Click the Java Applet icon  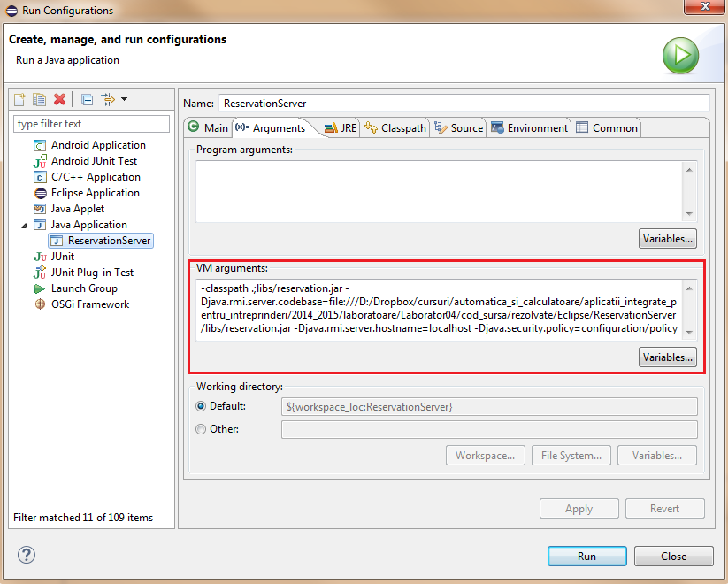40,209
